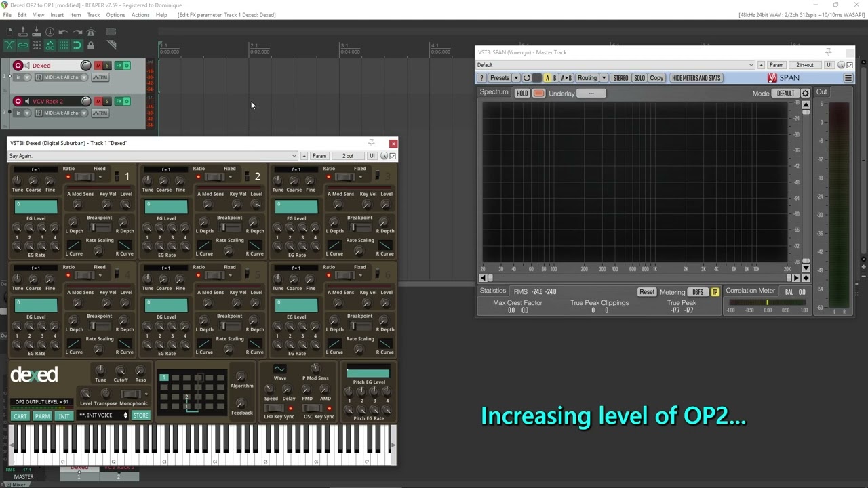Image resolution: width=868 pixels, height=488 pixels.
Task: Click TRIM envelope button on VCV Rack 2 track
Action: click(100, 113)
